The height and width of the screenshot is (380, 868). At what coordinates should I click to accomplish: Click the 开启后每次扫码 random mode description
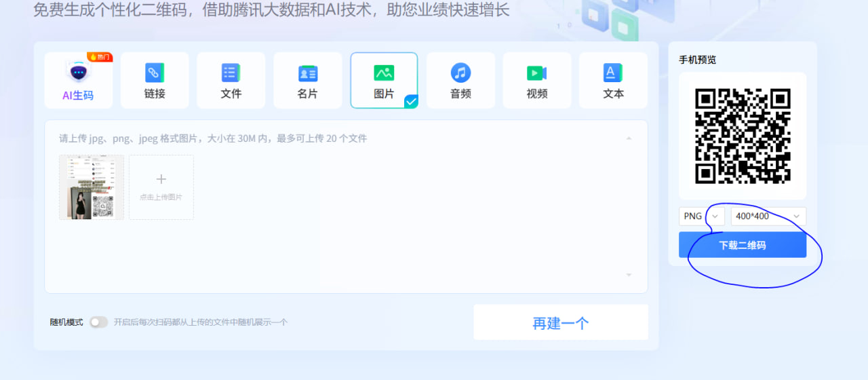coord(201,322)
